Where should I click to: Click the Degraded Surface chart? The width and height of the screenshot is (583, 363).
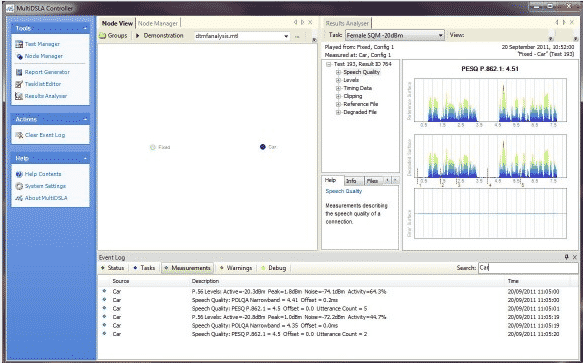490,156
